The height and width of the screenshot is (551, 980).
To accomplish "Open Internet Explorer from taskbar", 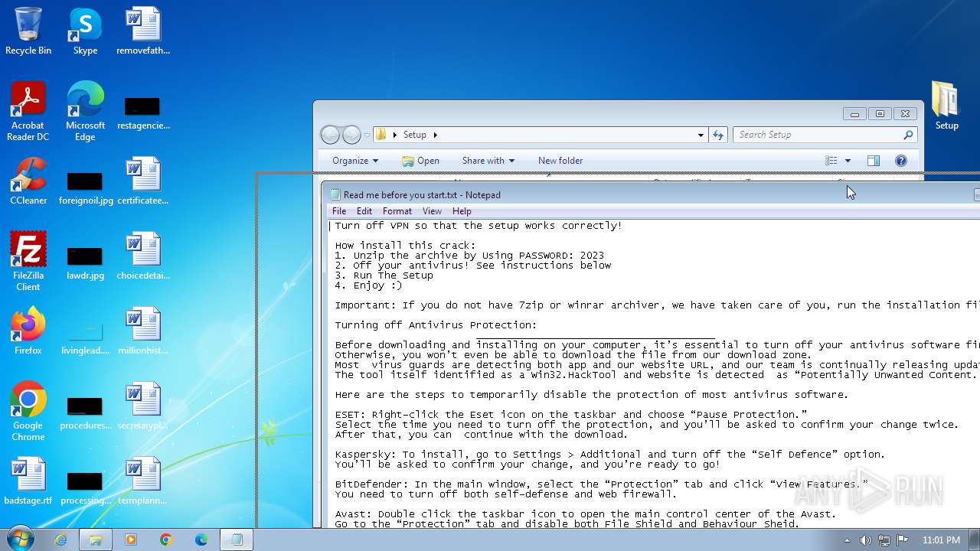I will [60, 540].
